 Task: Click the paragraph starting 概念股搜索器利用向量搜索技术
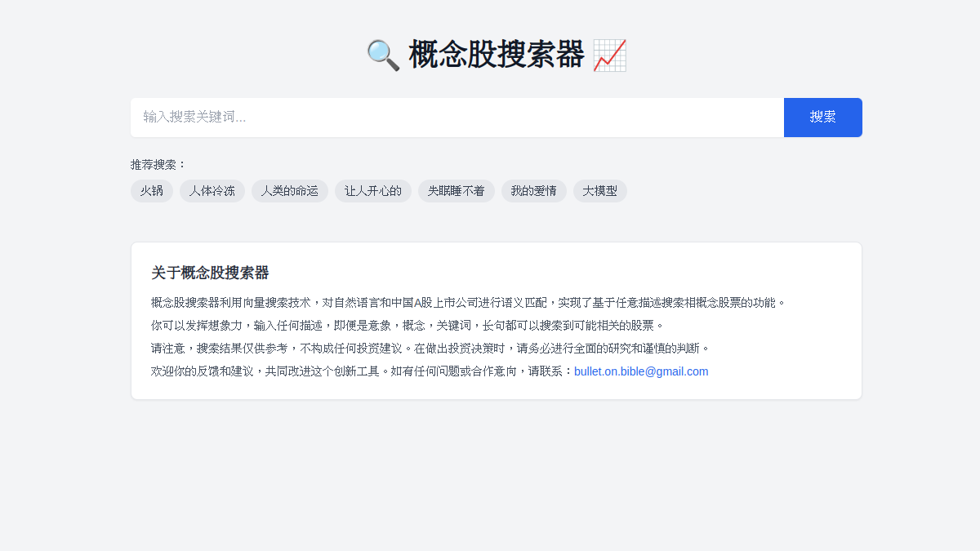pyautogui.click(x=469, y=302)
